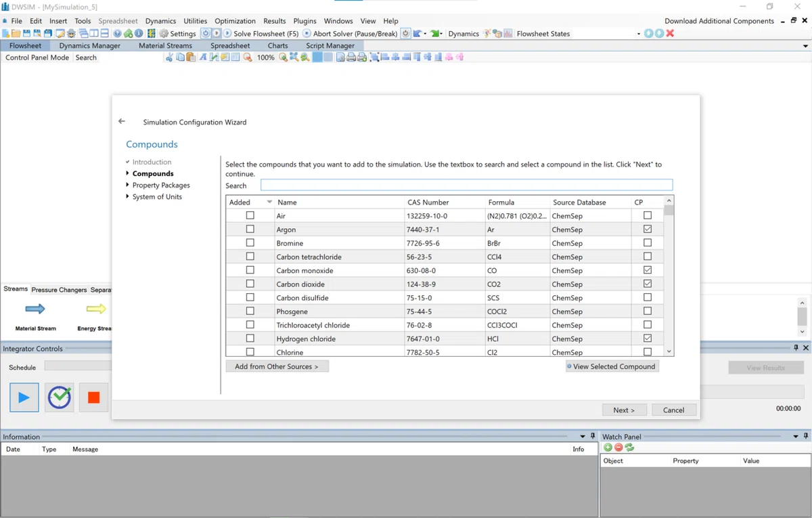Click the red minus icon in Watch Panel
Screen dimensions: 812x518
(618, 448)
